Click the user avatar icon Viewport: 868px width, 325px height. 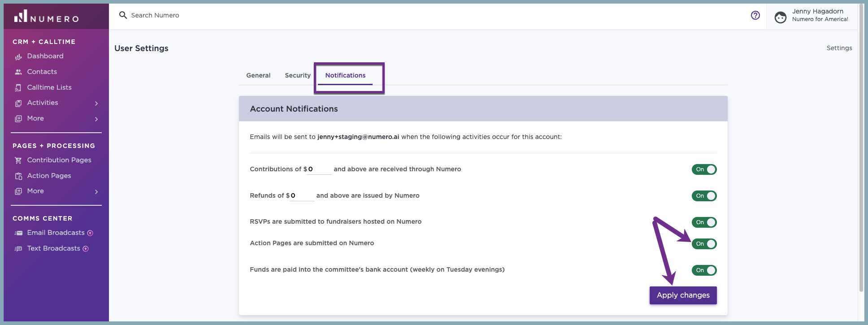coord(781,17)
